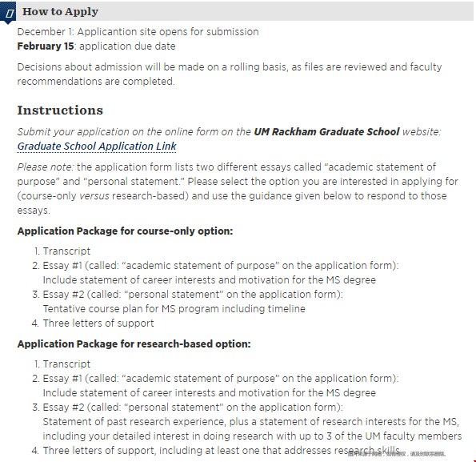Click the Decisions about admission paragraph

pyautogui.click(x=230, y=74)
